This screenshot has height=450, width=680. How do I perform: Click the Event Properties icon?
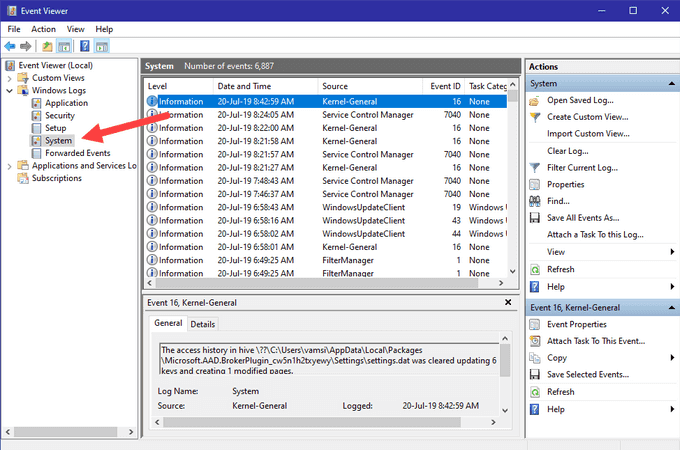[x=536, y=324]
